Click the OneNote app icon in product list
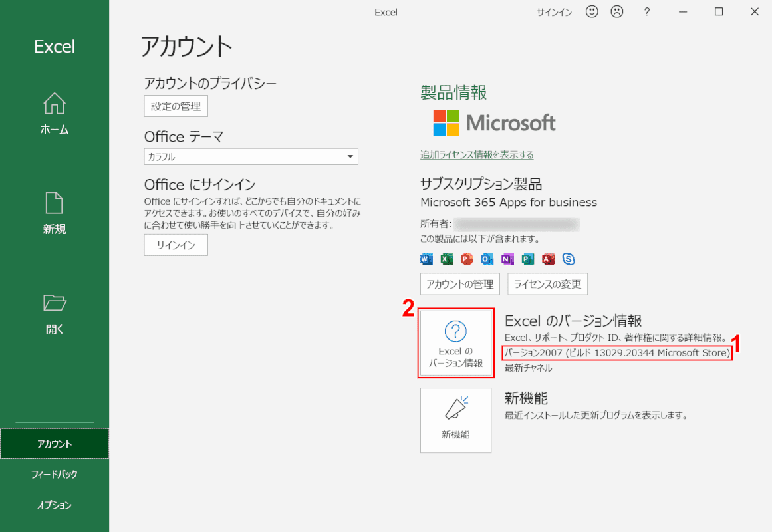The image size is (772, 532). [507, 259]
